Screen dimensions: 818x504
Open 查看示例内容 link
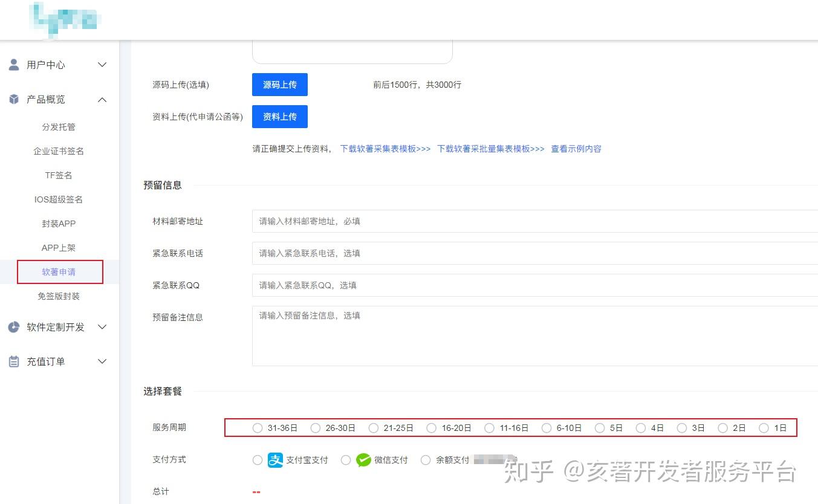click(x=576, y=149)
